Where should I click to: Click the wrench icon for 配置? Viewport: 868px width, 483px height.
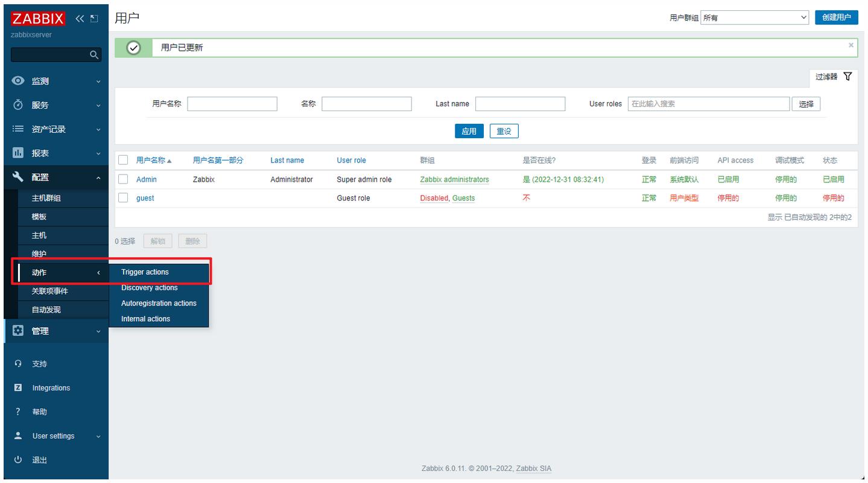pos(18,178)
